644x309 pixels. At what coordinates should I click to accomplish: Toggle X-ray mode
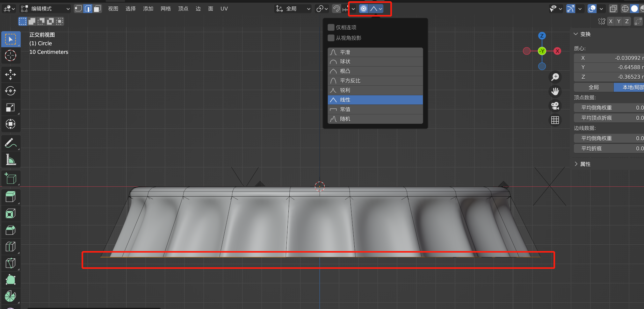613,9
